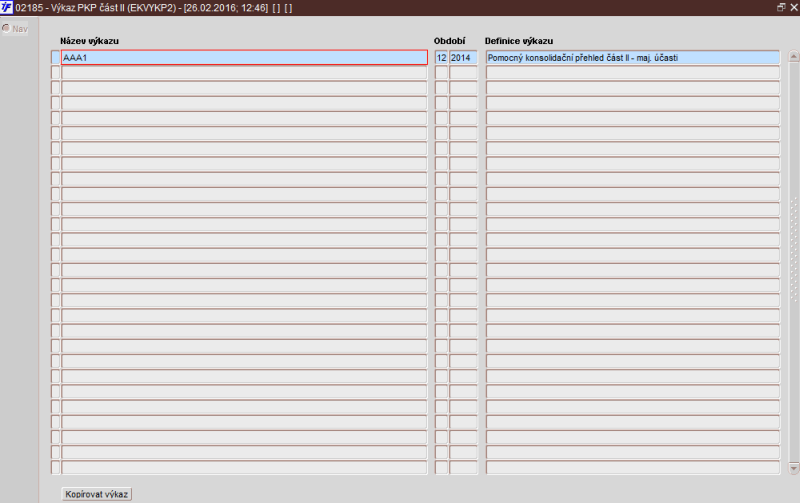The image size is (800, 503).
Task: Select the AAA1 report name field
Action: coord(244,58)
